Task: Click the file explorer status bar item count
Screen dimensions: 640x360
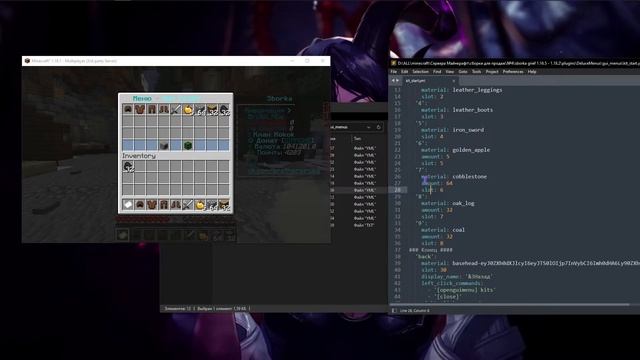Action: pyautogui.click(x=178, y=309)
